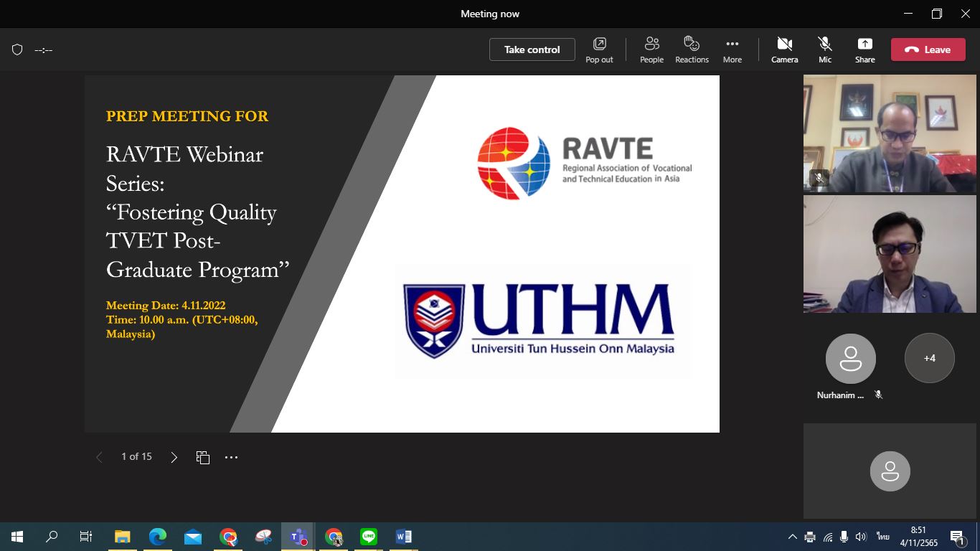Open the LINE app from taskbar
Screen dimensions: 980x551
369,537
